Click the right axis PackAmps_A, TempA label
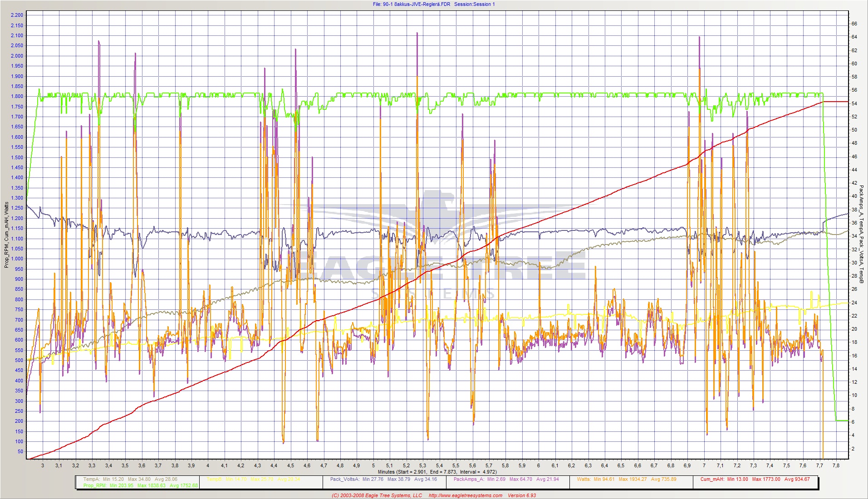Viewport: 868px width, 499px height. [x=861, y=234]
